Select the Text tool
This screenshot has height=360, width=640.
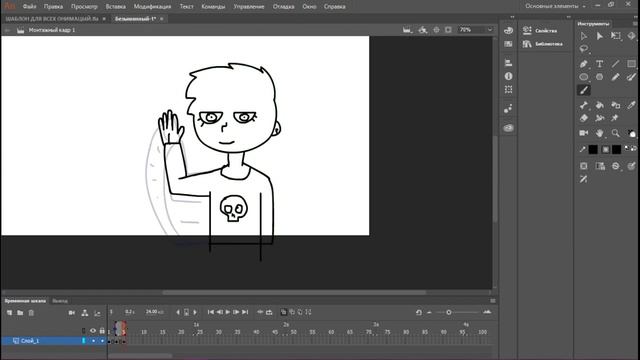click(600, 64)
